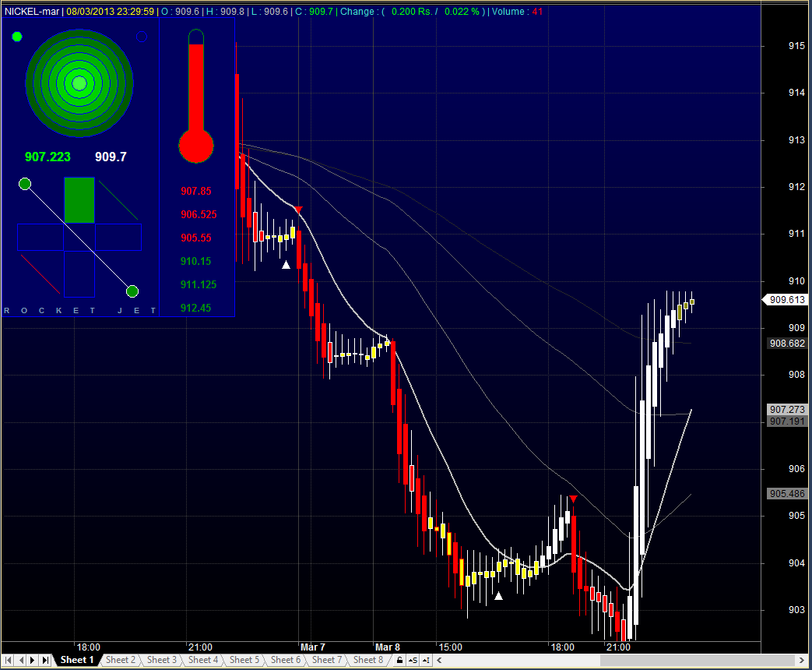Click the ROCKET JET label
812x670 pixels.
(x=80, y=310)
